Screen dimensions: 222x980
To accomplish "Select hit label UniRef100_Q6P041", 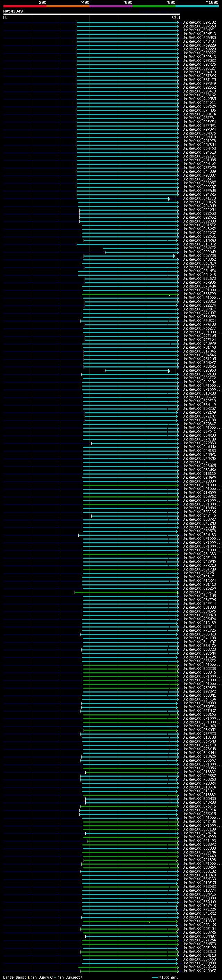I will (199, 432).
